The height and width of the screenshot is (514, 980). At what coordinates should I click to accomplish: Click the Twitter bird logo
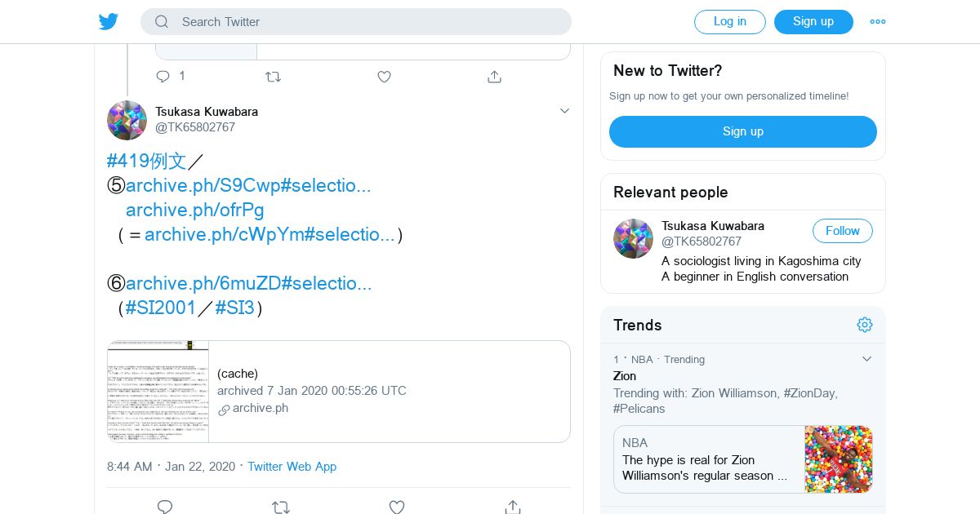pos(109,22)
